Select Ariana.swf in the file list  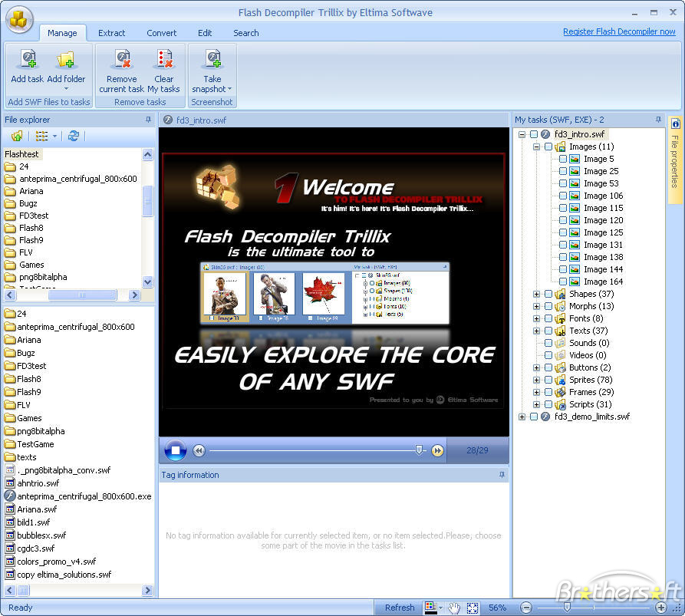click(x=37, y=509)
